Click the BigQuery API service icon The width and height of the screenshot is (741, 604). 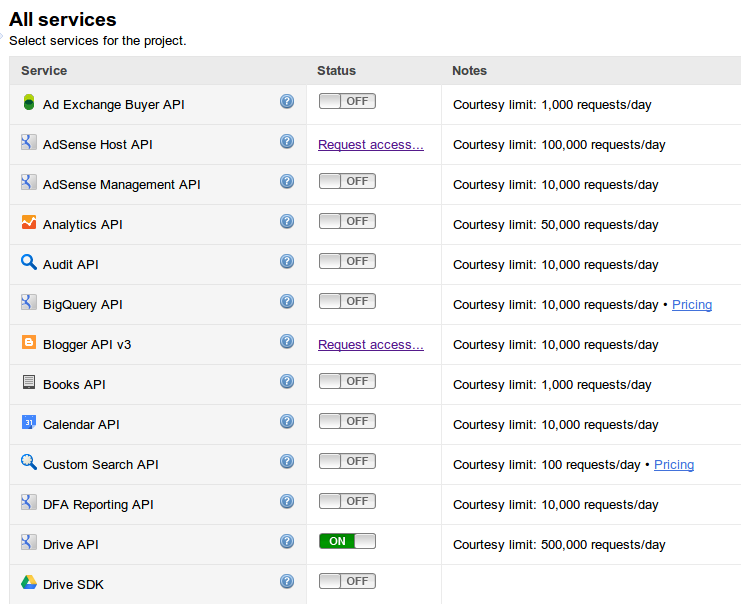coord(28,302)
